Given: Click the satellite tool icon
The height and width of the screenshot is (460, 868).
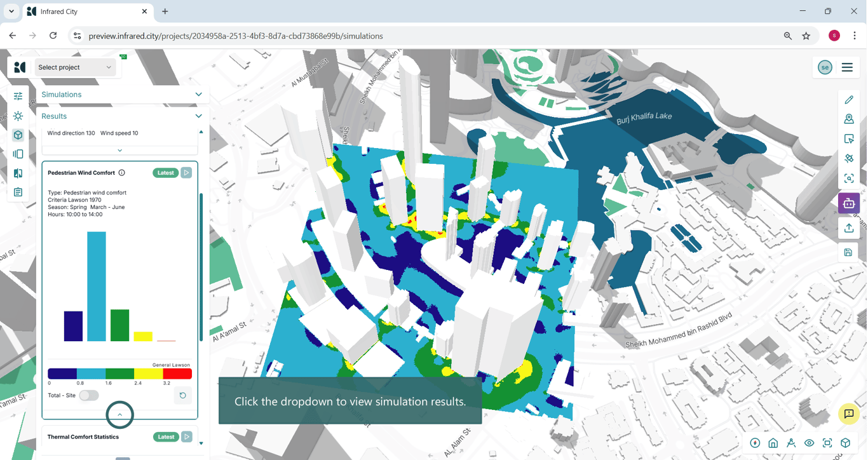Looking at the screenshot, I should tap(849, 159).
